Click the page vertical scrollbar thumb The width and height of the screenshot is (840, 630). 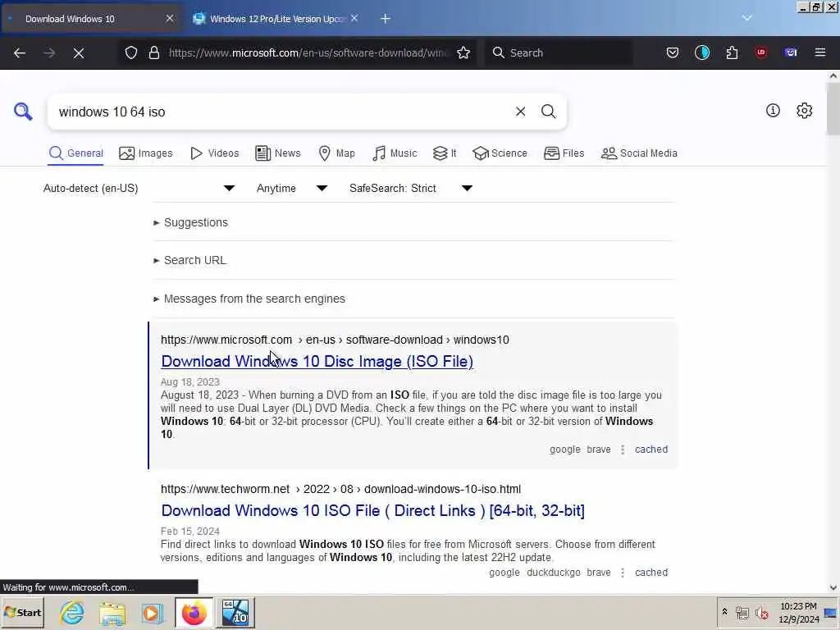coord(833,109)
